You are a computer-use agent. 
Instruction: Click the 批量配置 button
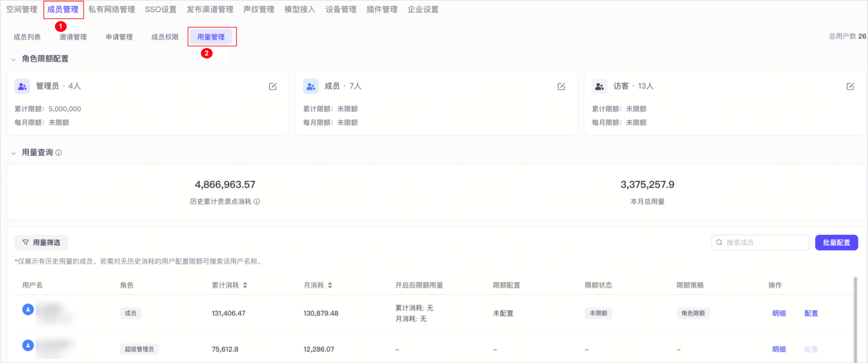pos(837,242)
